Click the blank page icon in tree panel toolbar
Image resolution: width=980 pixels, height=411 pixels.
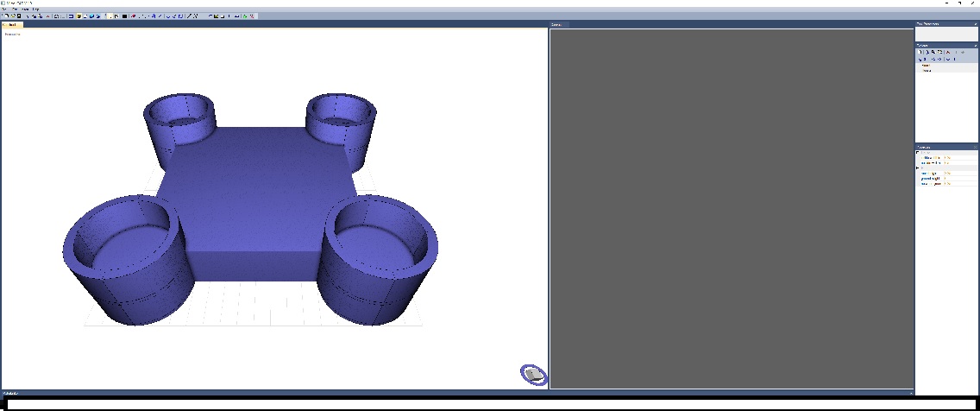[x=920, y=52]
